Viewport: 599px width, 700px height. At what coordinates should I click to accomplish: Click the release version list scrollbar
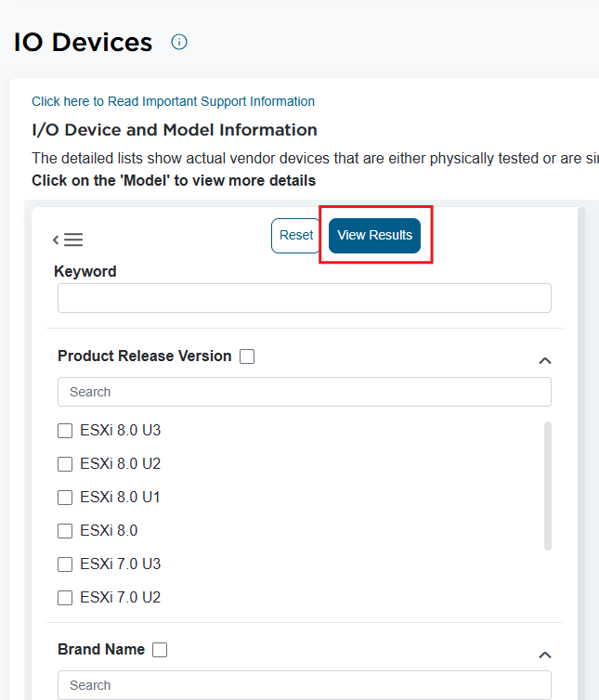tap(548, 485)
